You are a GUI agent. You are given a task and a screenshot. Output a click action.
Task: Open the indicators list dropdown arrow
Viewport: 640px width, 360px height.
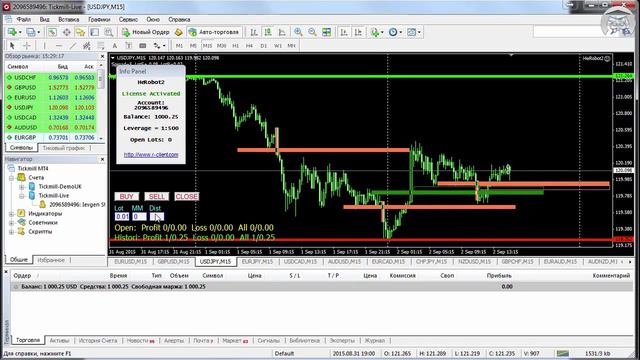[382, 32]
